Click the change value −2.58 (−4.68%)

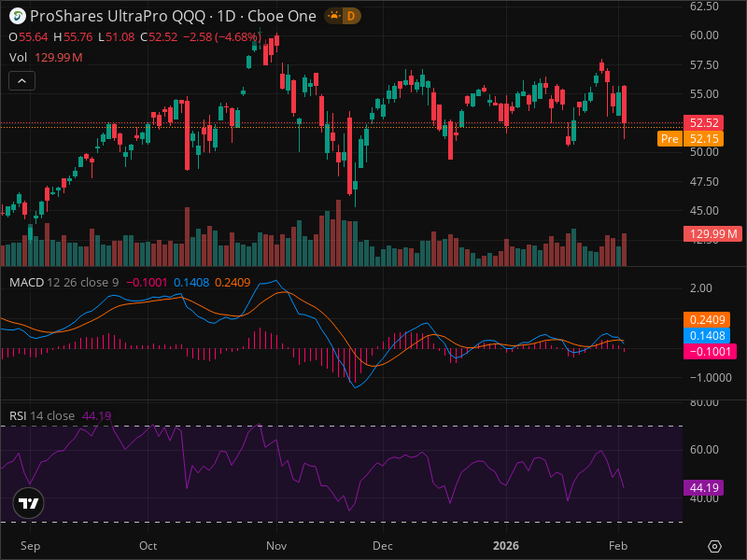click(x=222, y=37)
